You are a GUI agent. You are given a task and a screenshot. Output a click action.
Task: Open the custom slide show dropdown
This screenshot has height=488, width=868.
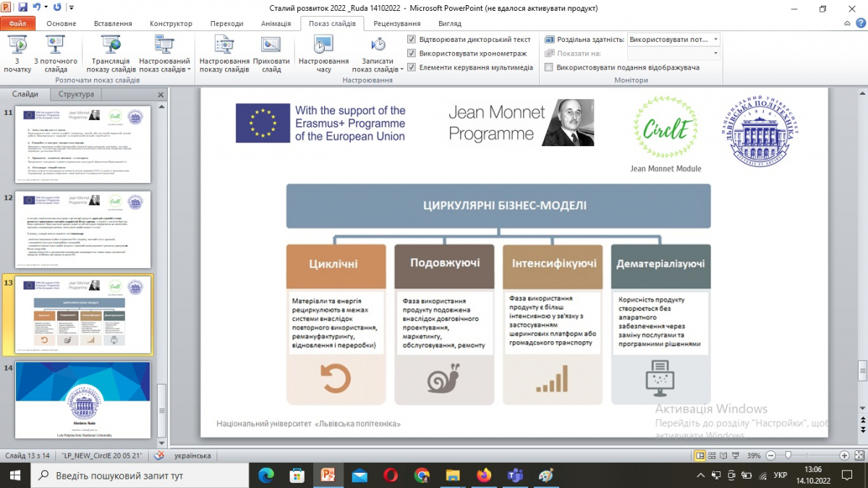click(x=164, y=66)
